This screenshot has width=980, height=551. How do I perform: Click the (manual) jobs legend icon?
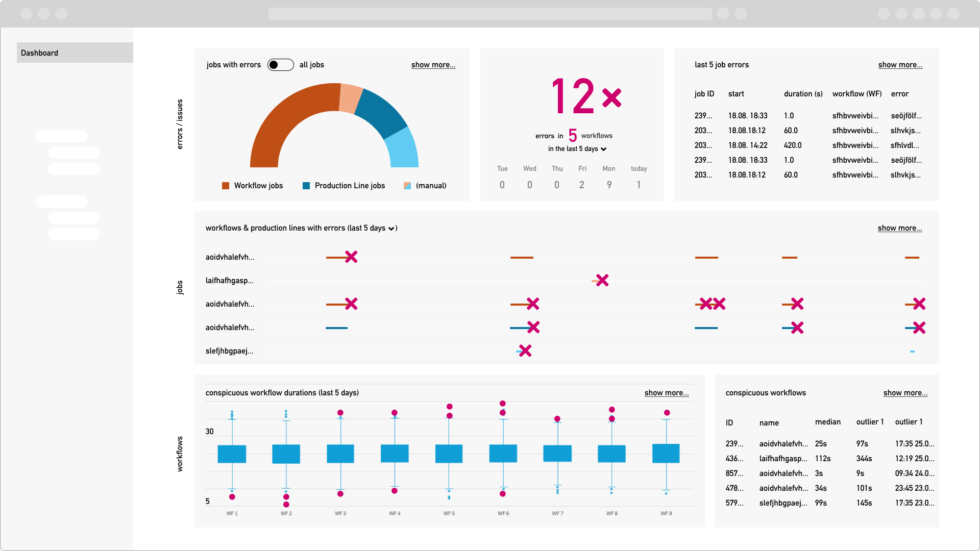click(407, 186)
